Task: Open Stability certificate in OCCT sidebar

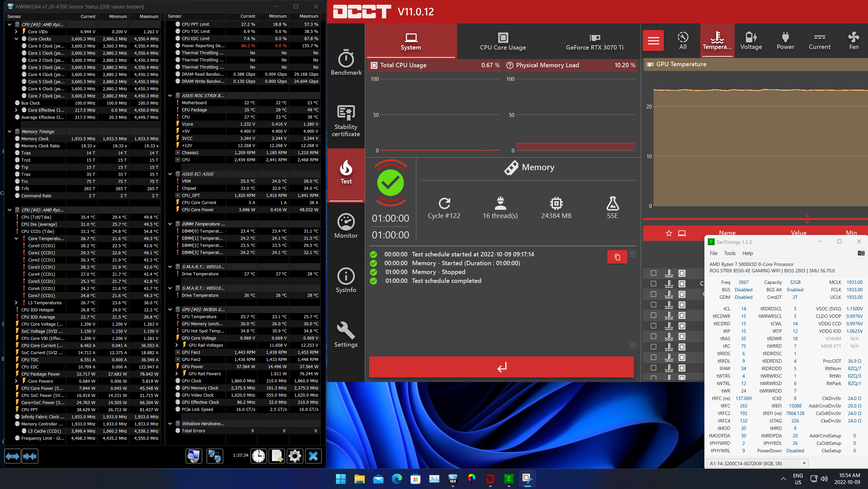Action: (x=346, y=121)
